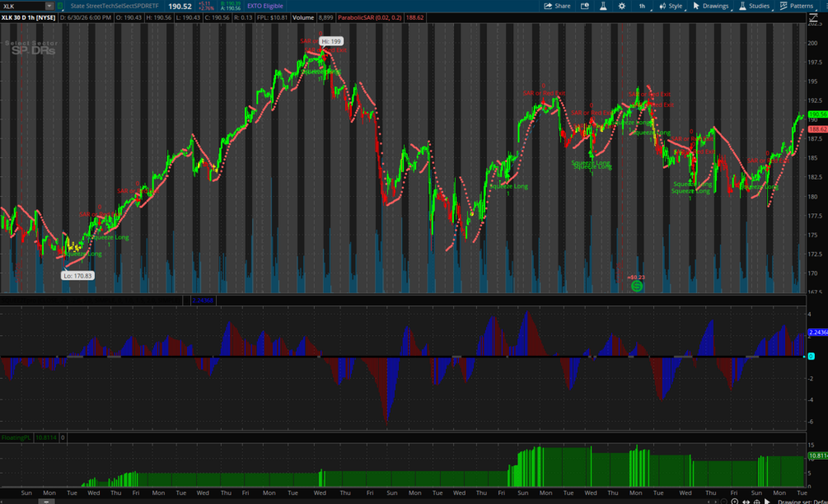Viewport: 828px width, 504px height.
Task: Open the Drawings menu
Action: [711, 6]
